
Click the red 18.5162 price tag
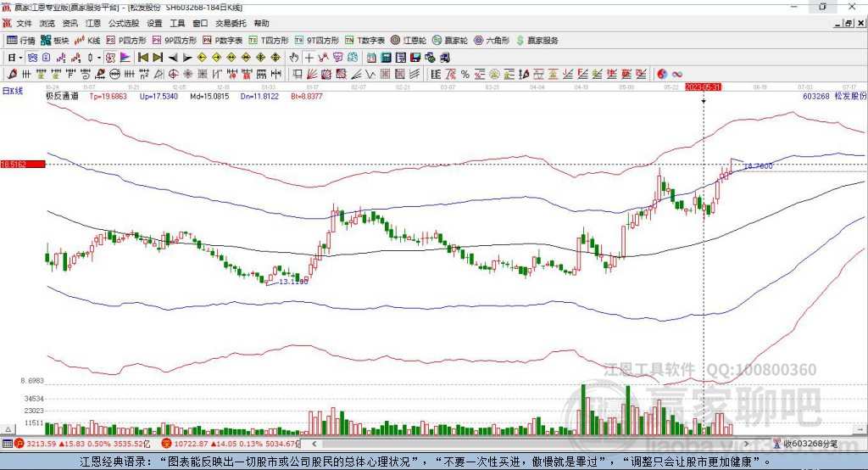coord(23,165)
